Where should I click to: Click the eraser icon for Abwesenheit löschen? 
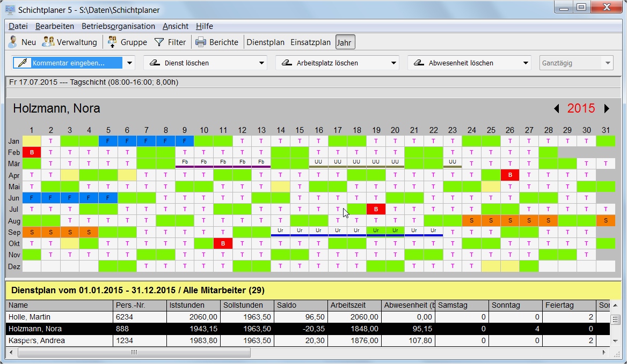coord(419,63)
